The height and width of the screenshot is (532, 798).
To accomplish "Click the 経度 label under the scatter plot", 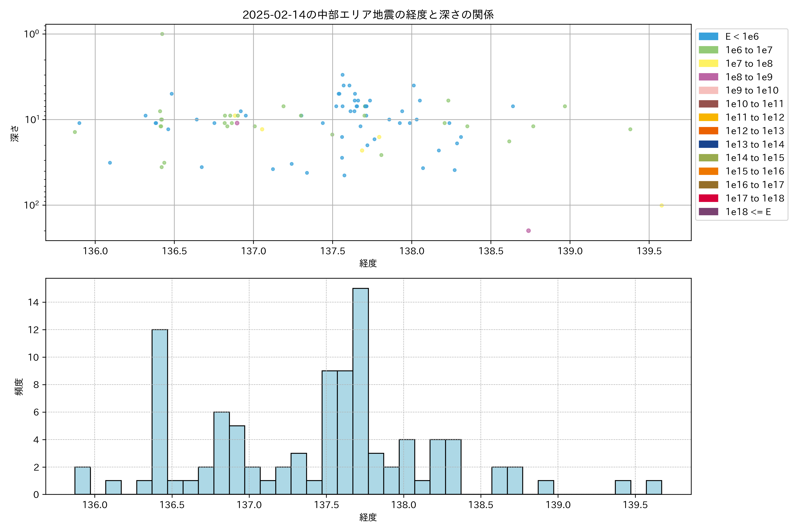I will click(x=368, y=263).
